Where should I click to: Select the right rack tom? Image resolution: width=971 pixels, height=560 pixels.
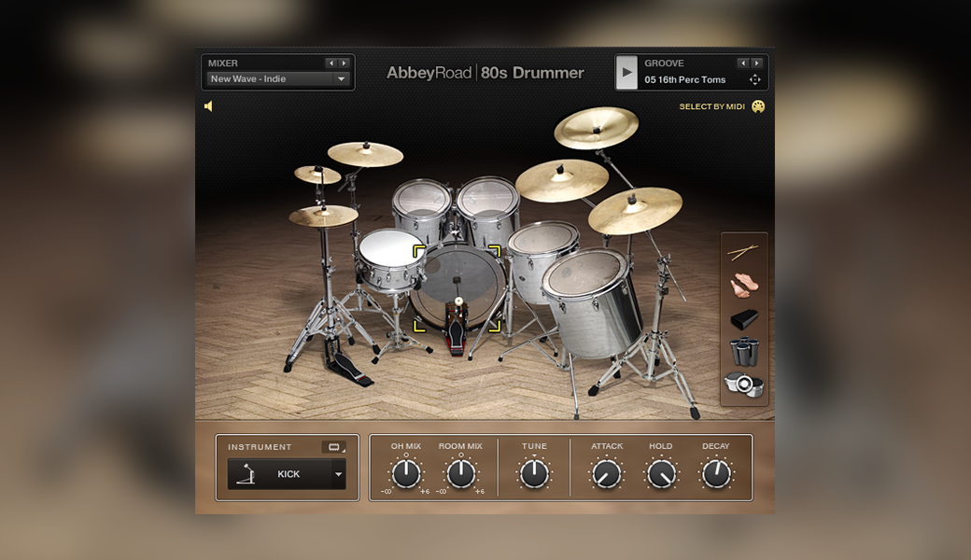coord(488,210)
